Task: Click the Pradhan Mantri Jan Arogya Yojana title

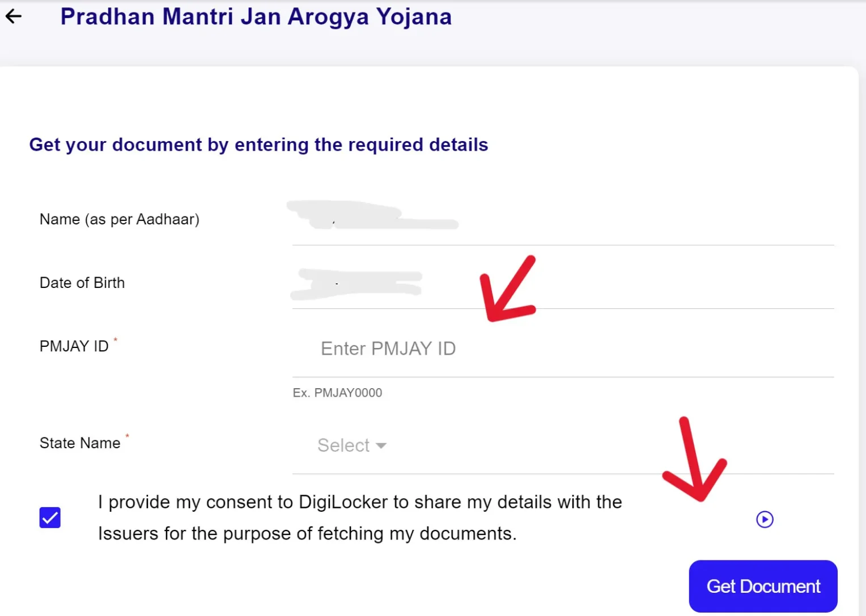Action: (256, 17)
